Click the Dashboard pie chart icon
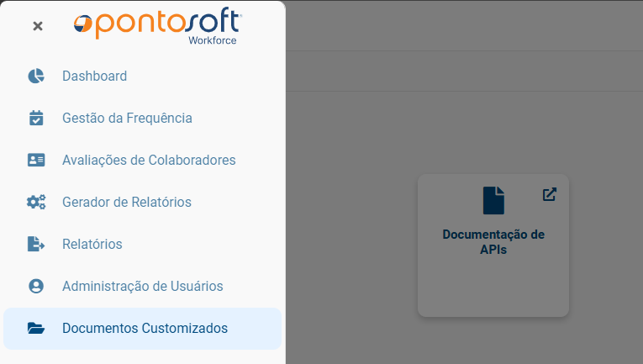643x364 pixels. (x=36, y=76)
